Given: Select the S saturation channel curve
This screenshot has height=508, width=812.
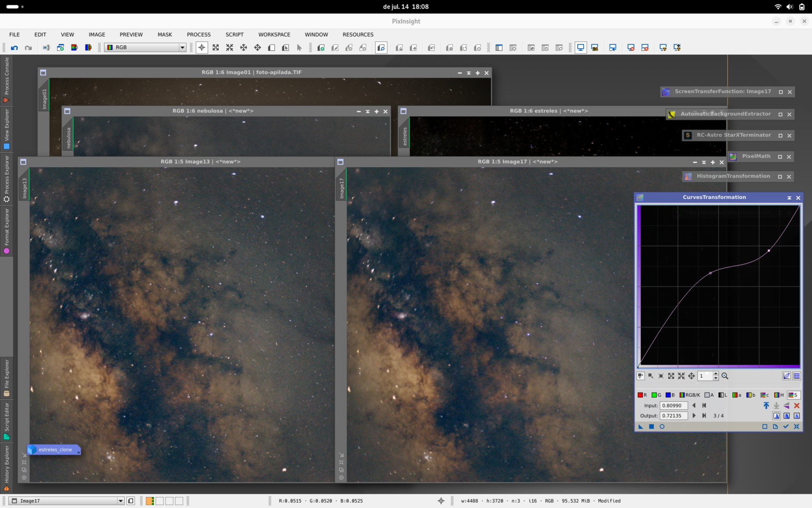Looking at the screenshot, I should coord(793,395).
